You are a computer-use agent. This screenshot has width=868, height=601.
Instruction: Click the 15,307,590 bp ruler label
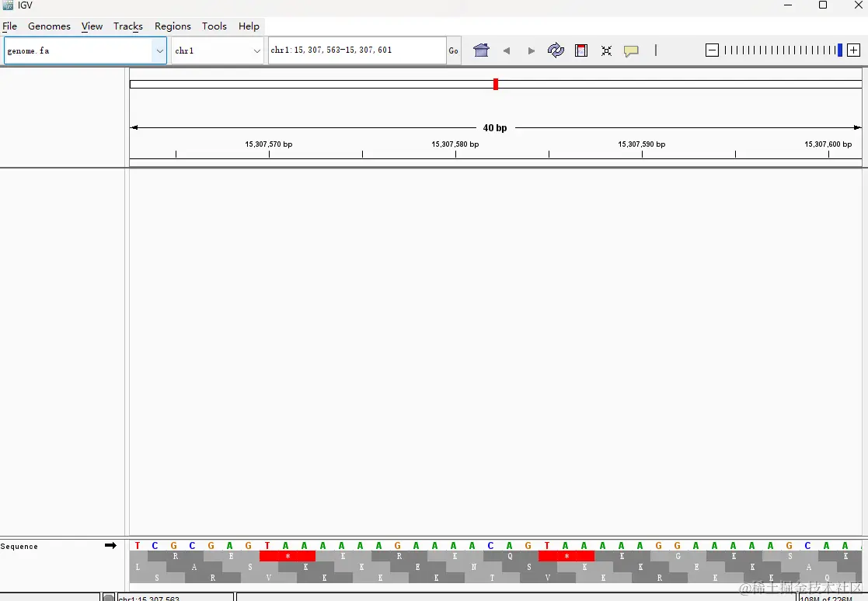click(x=642, y=144)
